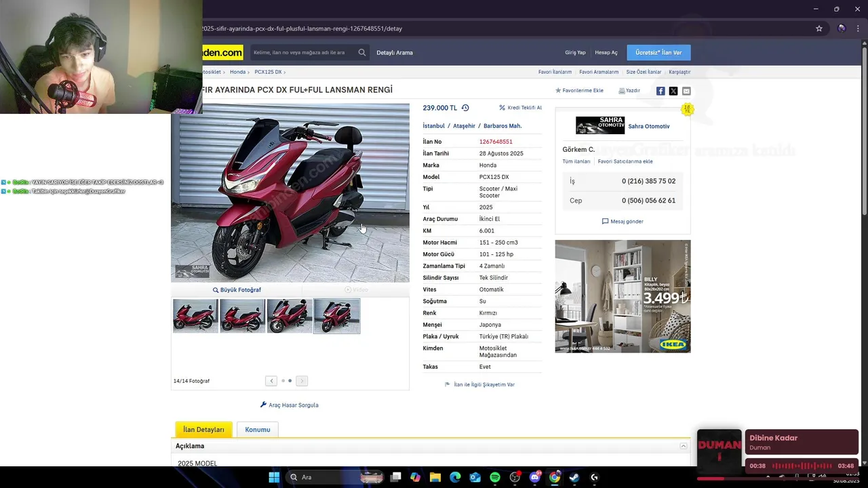868x488 pixels.
Task: Click the browser address bar URL
Action: pos(302,28)
